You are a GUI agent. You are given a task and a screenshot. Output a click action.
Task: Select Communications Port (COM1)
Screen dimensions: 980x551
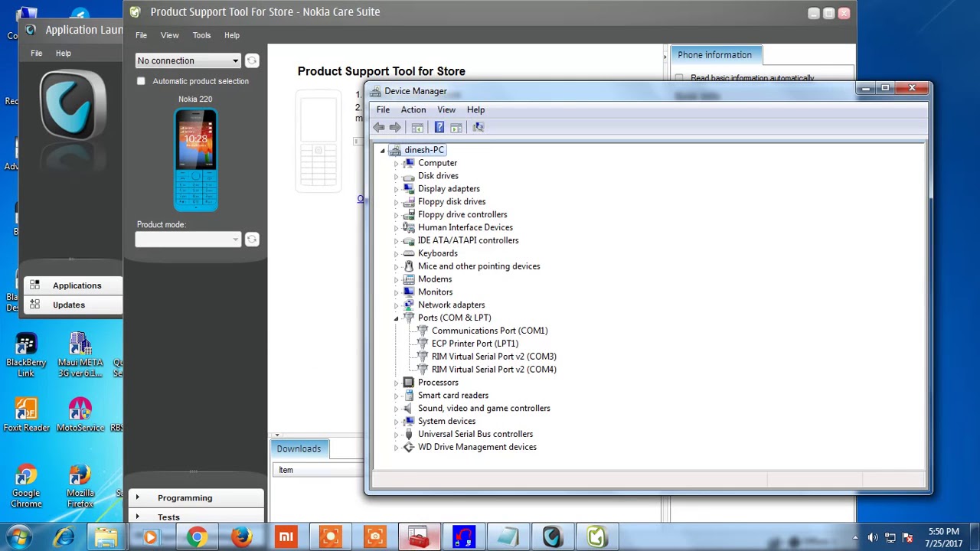click(489, 331)
